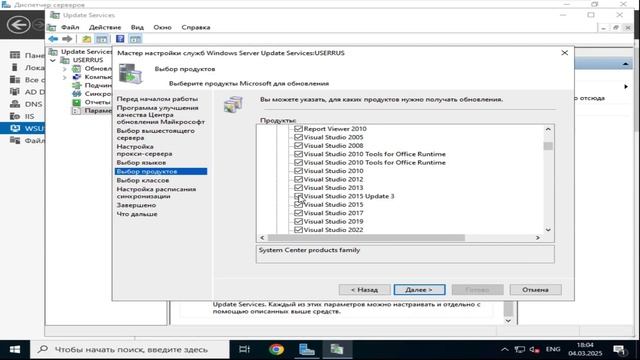Collapse the actions pane header arrow
The height and width of the screenshot is (360, 640).
pyautogui.click(x=625, y=64)
